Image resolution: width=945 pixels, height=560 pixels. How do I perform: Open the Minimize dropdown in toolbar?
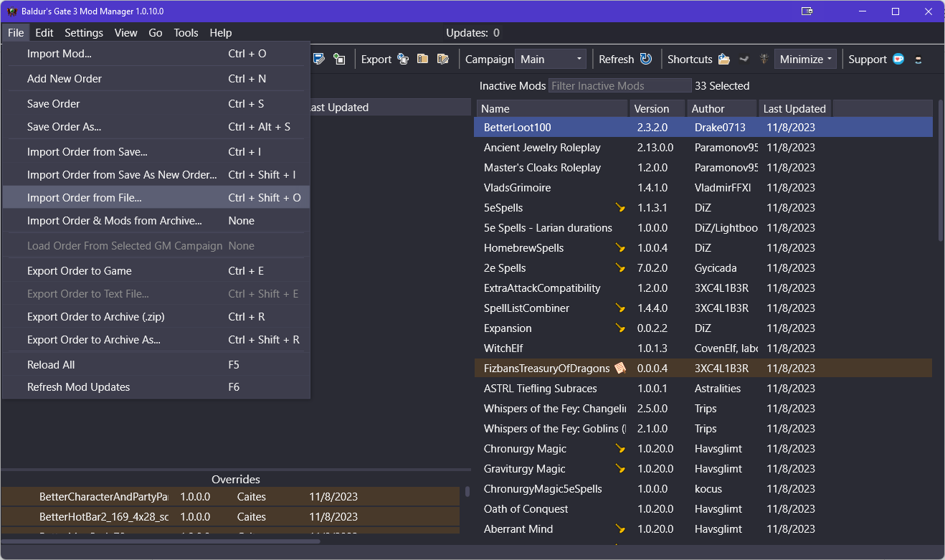805,59
